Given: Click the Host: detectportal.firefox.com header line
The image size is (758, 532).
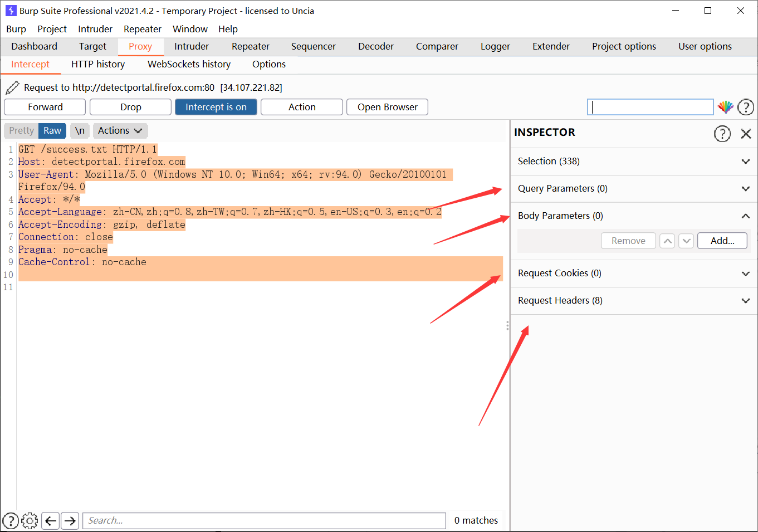Looking at the screenshot, I should coord(101,162).
